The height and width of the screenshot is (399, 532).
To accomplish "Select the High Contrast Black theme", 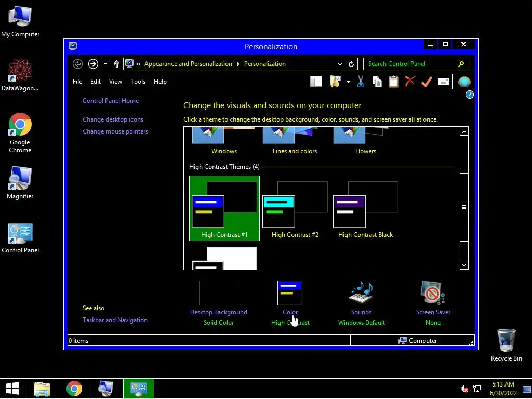I will [x=365, y=208].
